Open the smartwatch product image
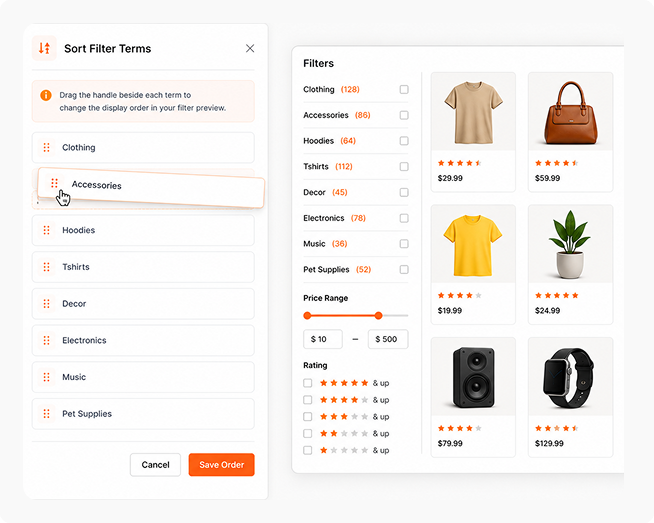654x523 pixels. point(571,377)
